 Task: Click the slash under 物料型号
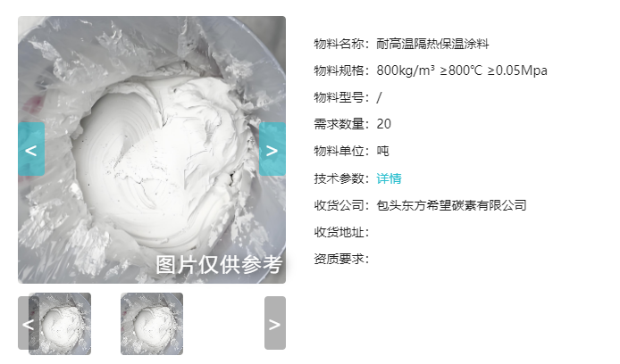[x=379, y=97]
